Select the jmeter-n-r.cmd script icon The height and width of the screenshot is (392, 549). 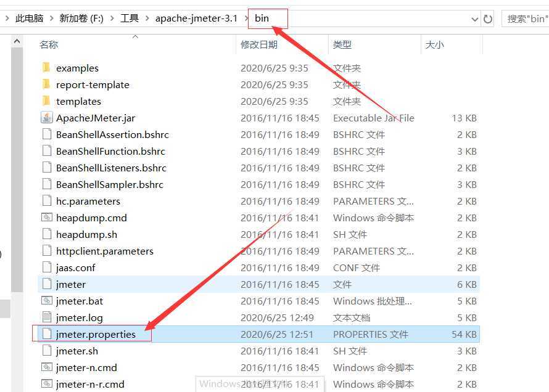click(x=46, y=384)
